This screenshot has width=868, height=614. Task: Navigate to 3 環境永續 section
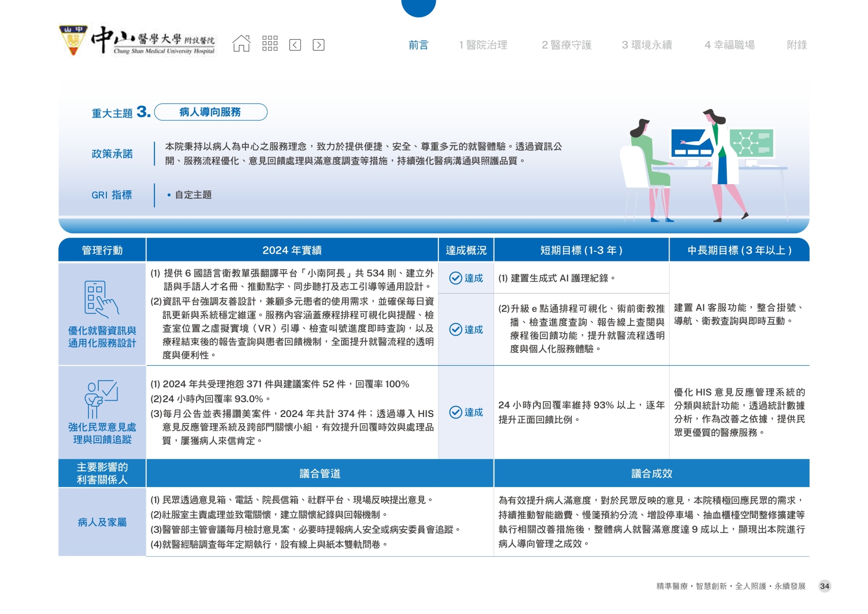coord(647,45)
